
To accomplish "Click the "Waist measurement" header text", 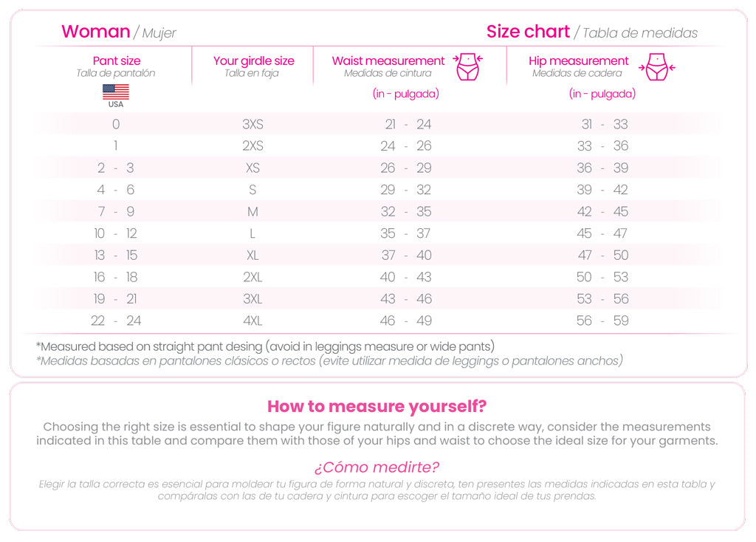I will coord(388,61).
